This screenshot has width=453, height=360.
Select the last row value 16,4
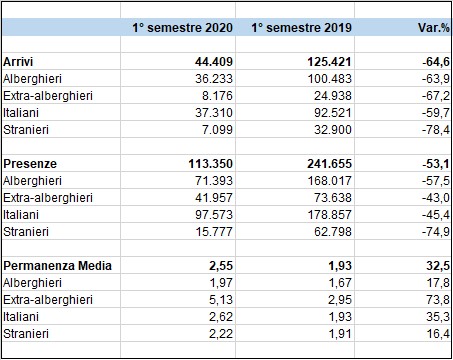(x=402, y=334)
